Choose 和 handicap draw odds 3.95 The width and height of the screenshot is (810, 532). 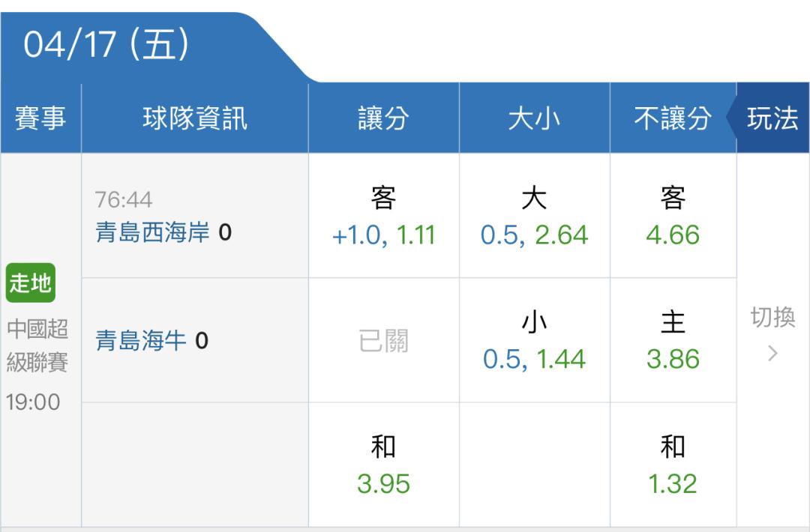(383, 465)
